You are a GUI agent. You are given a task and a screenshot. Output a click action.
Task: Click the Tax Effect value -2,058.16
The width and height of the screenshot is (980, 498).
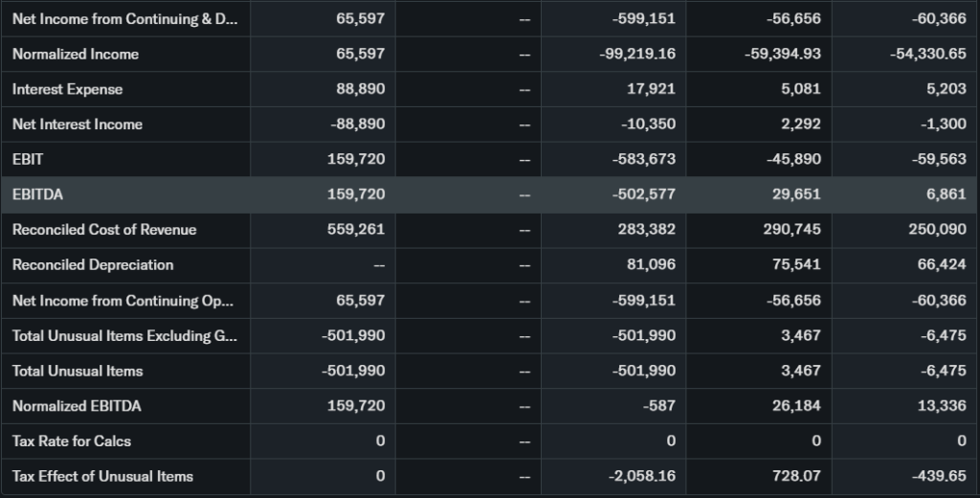[x=639, y=477]
